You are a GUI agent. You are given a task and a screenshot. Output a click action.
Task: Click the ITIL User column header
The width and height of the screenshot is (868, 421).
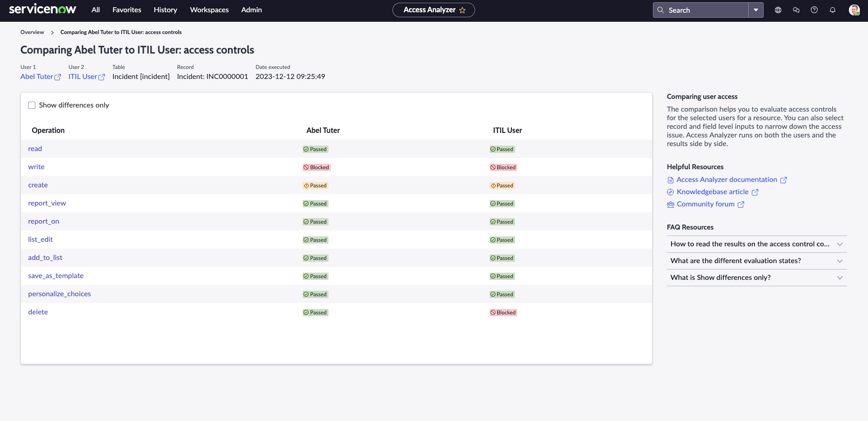508,131
